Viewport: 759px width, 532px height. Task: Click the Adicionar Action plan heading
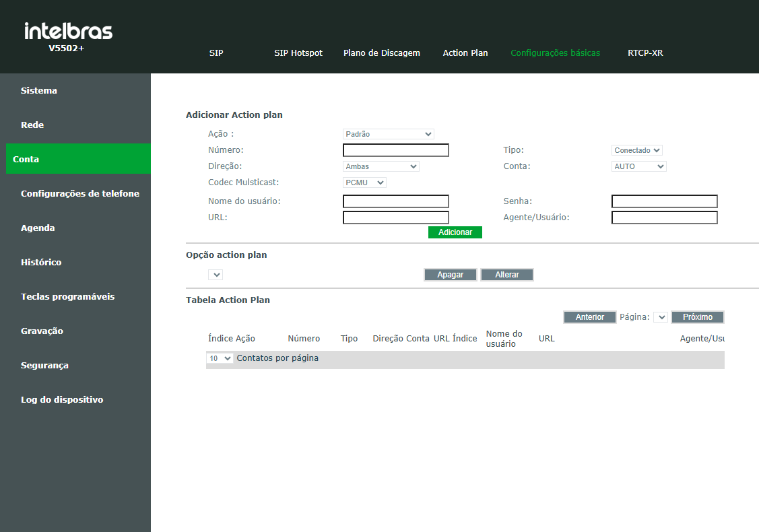pyautogui.click(x=234, y=114)
